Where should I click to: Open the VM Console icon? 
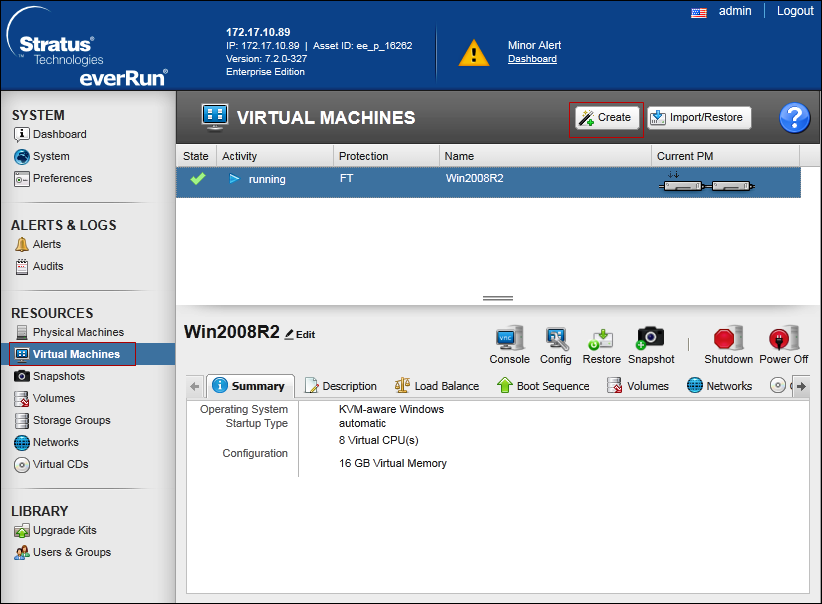click(x=509, y=340)
